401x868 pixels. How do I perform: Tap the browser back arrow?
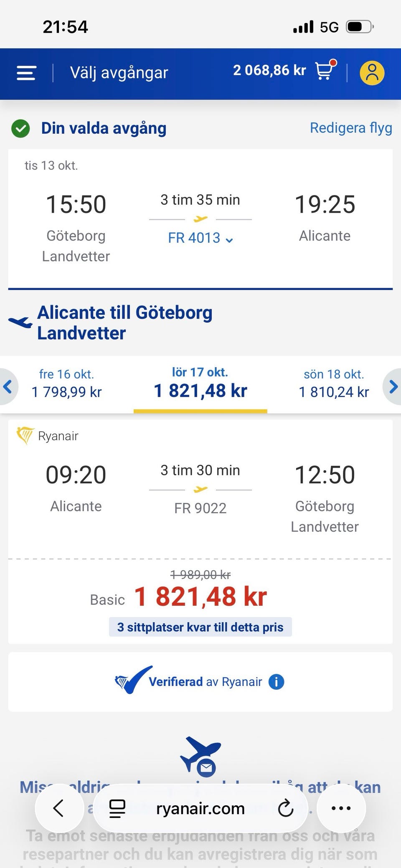click(58, 808)
